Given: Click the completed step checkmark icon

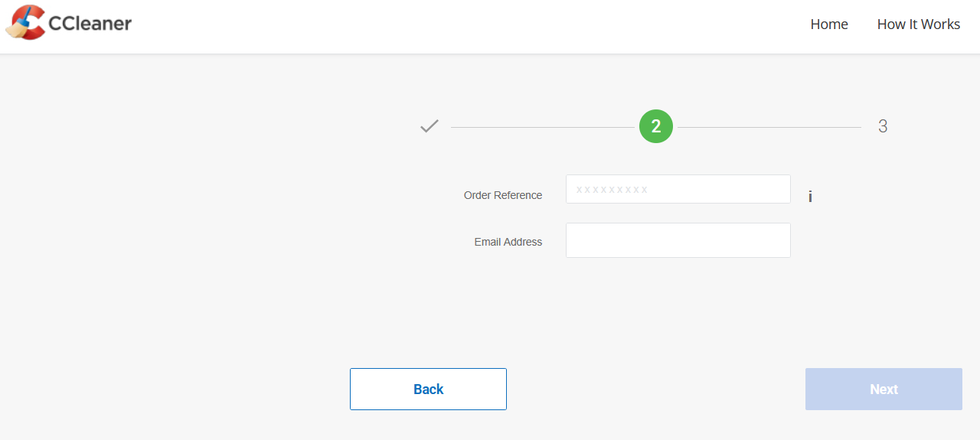Looking at the screenshot, I should [430, 126].
